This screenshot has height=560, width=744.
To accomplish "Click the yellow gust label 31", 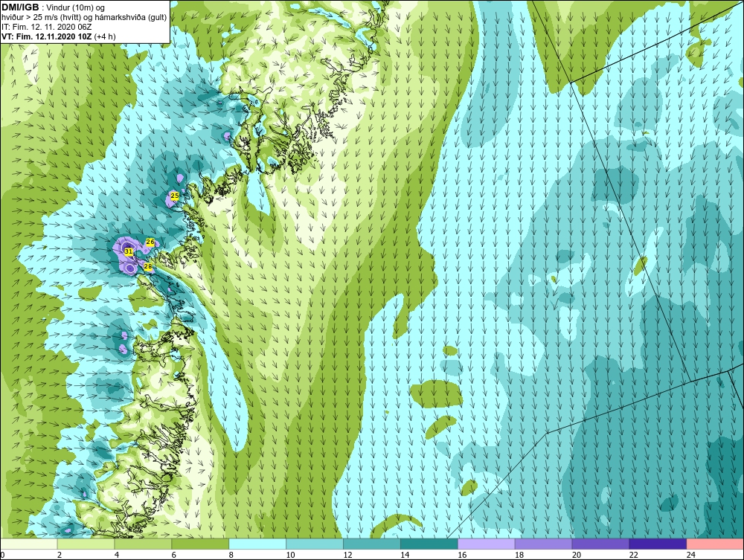I will [128, 251].
